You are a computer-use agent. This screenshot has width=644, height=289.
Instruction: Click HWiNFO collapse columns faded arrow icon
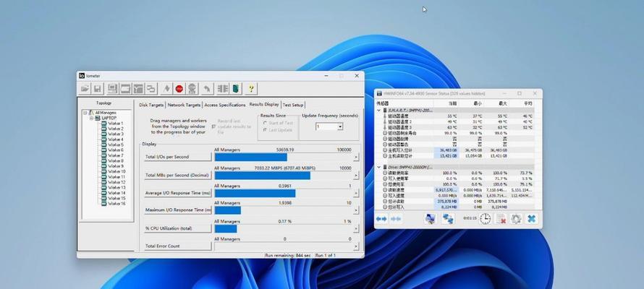tap(396, 219)
